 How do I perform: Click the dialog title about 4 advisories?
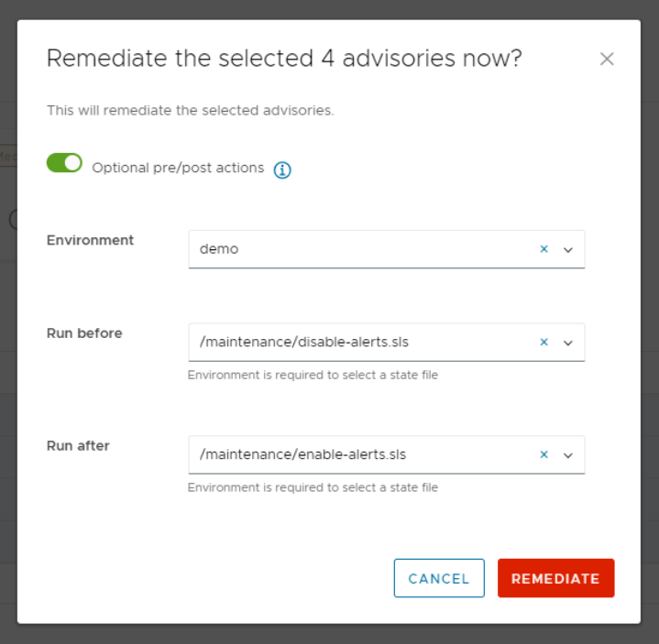284,59
